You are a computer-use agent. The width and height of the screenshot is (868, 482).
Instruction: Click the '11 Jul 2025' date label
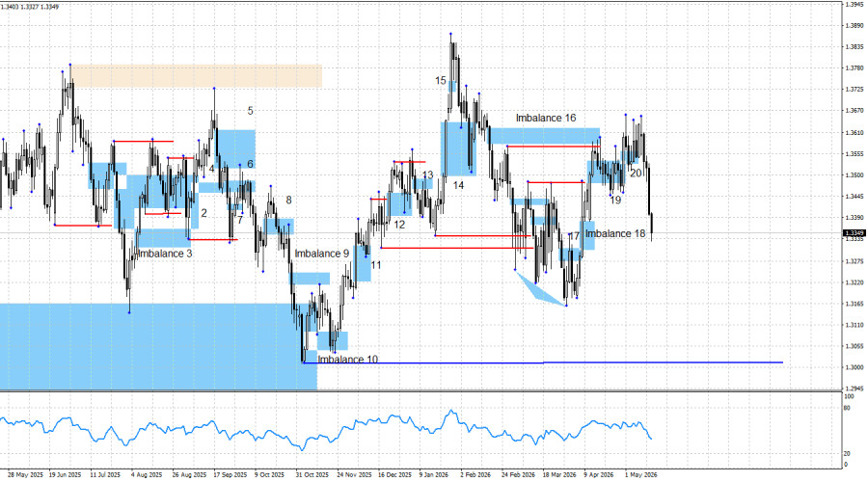pos(105,475)
